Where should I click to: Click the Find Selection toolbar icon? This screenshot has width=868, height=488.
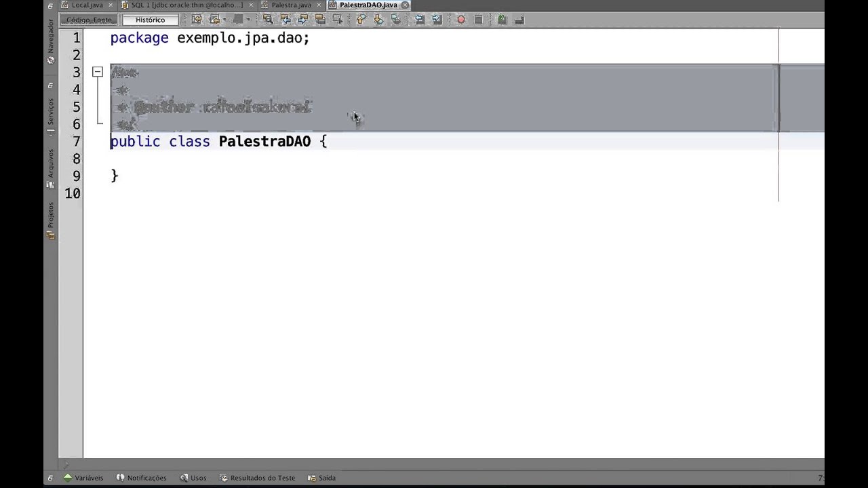click(268, 20)
